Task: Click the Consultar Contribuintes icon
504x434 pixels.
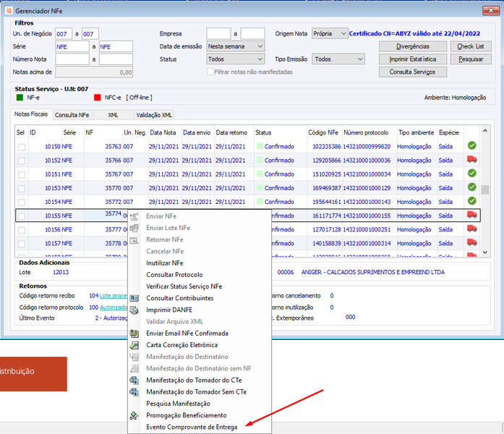Action: point(134,298)
